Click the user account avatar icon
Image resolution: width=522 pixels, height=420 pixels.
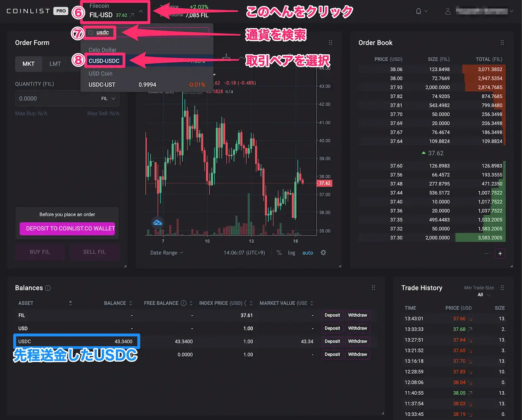pos(448,11)
